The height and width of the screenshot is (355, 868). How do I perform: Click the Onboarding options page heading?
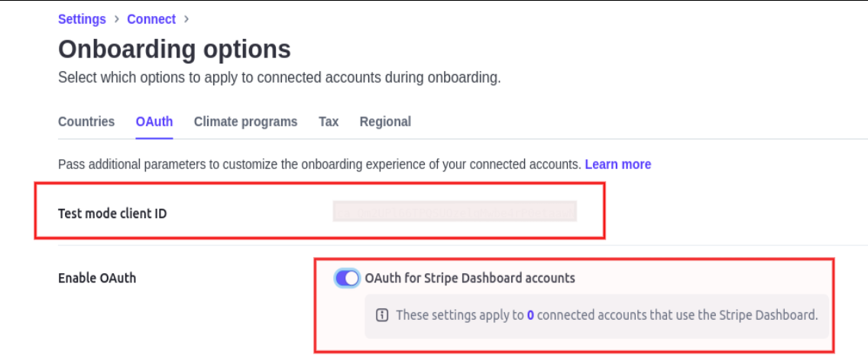[174, 50]
